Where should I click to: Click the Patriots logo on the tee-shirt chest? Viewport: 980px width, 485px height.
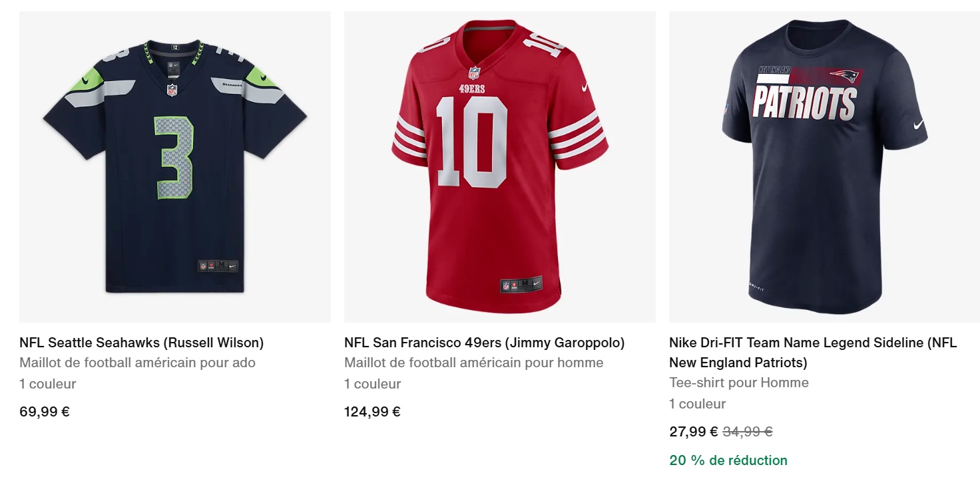846,77
